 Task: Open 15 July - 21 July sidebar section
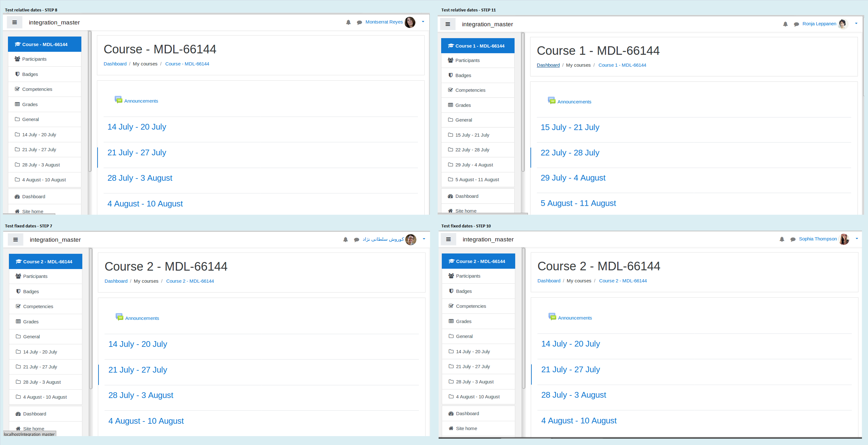pyautogui.click(x=478, y=135)
